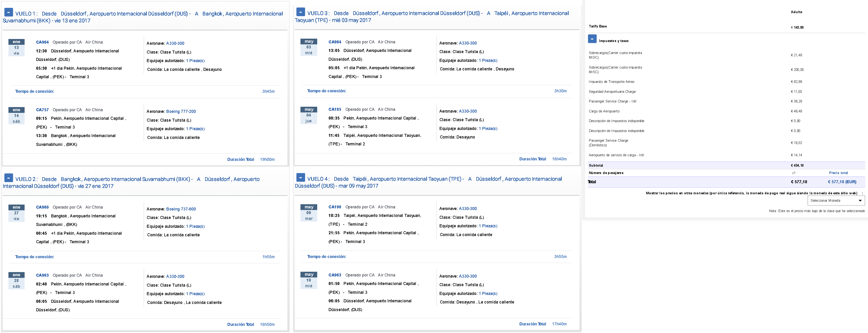Select the ene 13 vie date badge
The image size is (868, 333).
coord(16,48)
